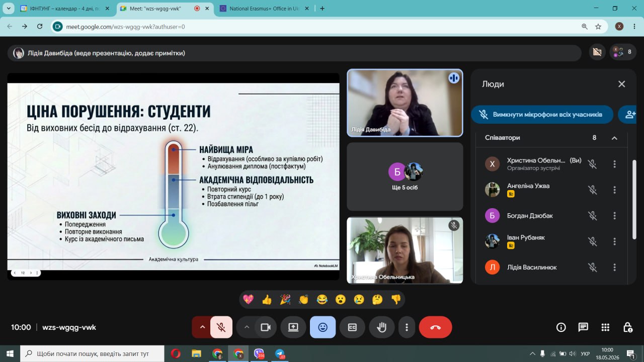Screen dimensions: 644x362
Task: Send party popper reaction
Action: point(285,300)
